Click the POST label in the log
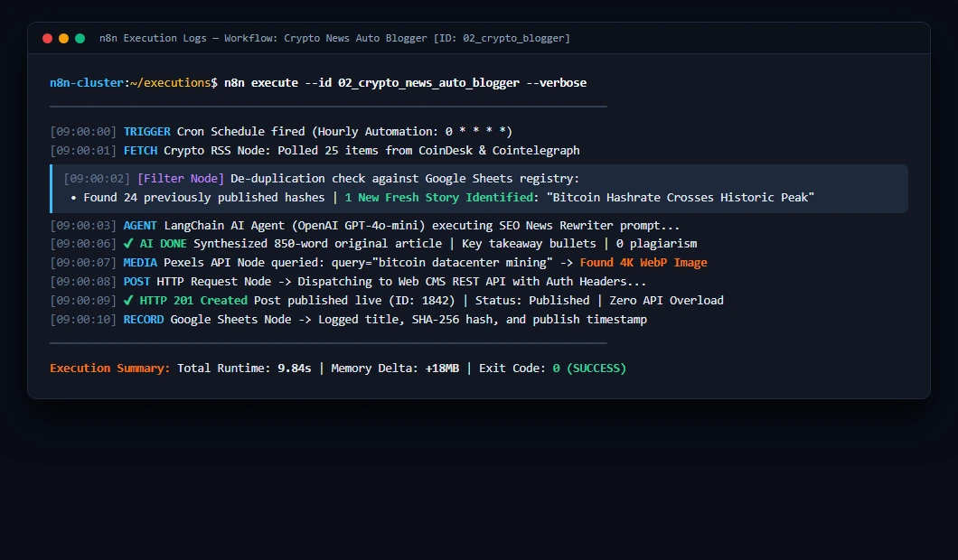 pyautogui.click(x=136, y=281)
